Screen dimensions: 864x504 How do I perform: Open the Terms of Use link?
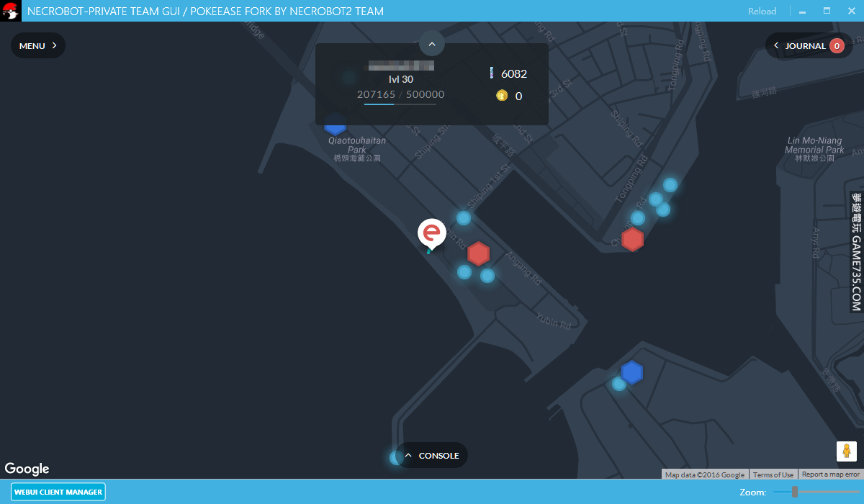(773, 474)
